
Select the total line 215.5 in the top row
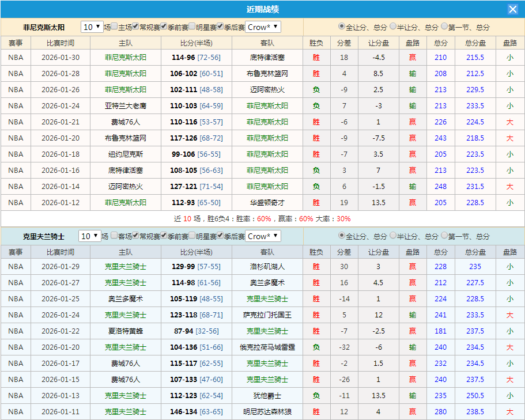(475, 58)
